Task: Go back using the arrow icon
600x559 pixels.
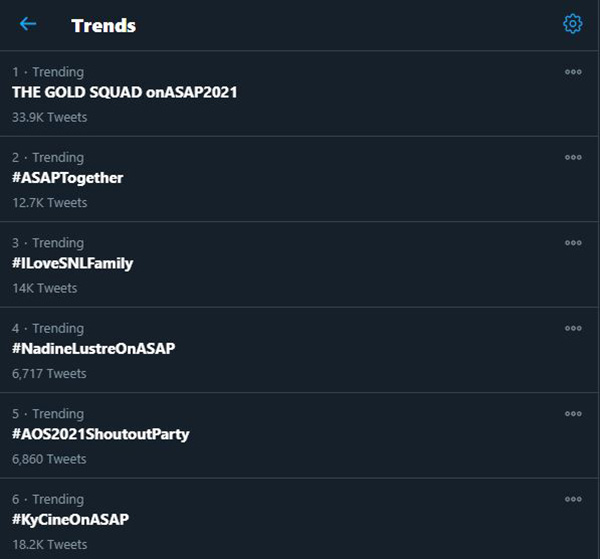Action: coord(28,24)
